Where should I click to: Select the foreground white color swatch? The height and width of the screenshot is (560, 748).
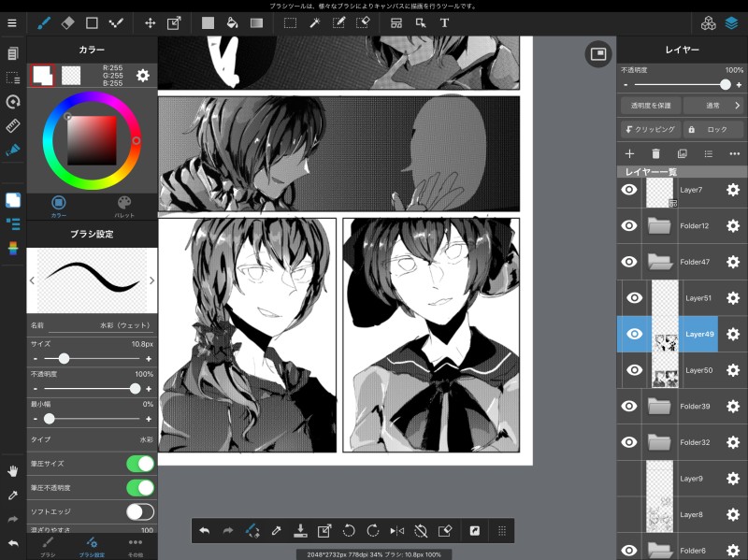coord(42,76)
